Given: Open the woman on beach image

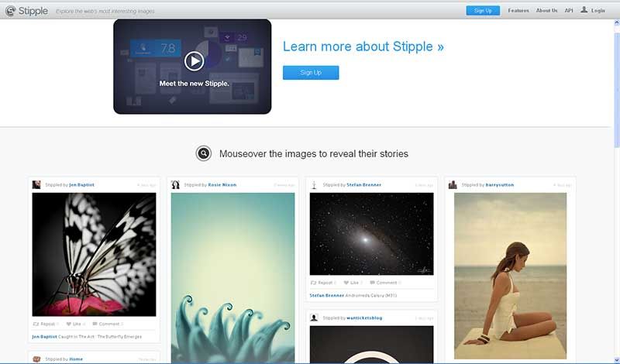Looking at the screenshot, I should [x=510, y=276].
